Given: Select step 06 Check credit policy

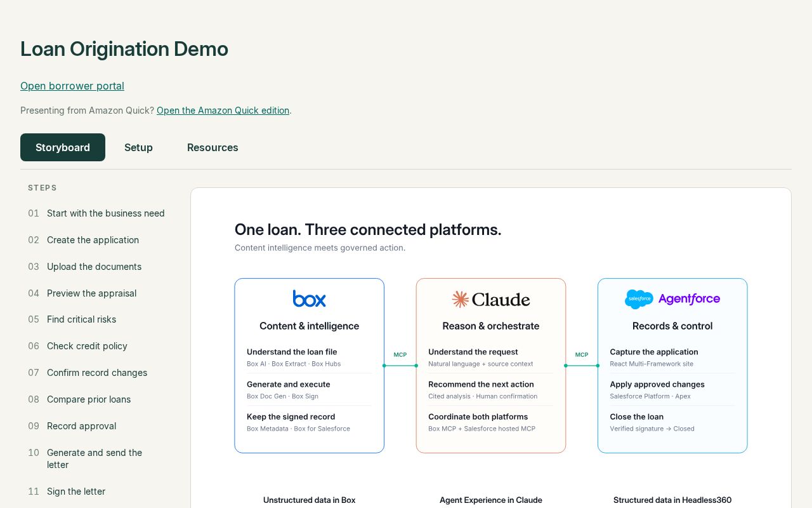Looking at the screenshot, I should pos(96,346).
